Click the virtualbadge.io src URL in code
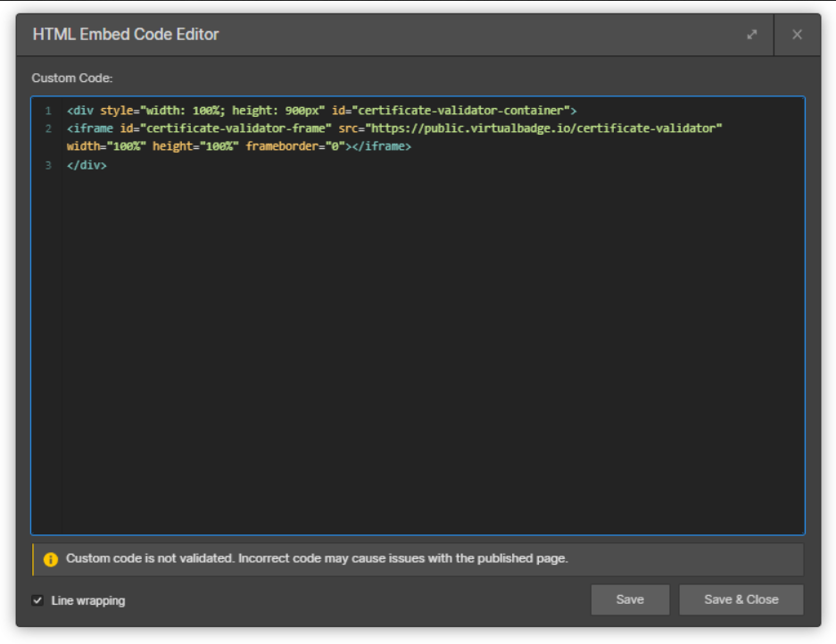This screenshot has width=836, height=644. pyautogui.click(x=544, y=129)
